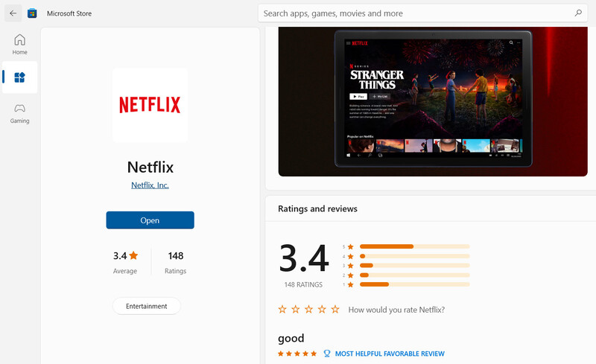Click the Most Helpful Favorable Review label
Image resolution: width=596 pixels, height=364 pixels.
pyautogui.click(x=390, y=354)
